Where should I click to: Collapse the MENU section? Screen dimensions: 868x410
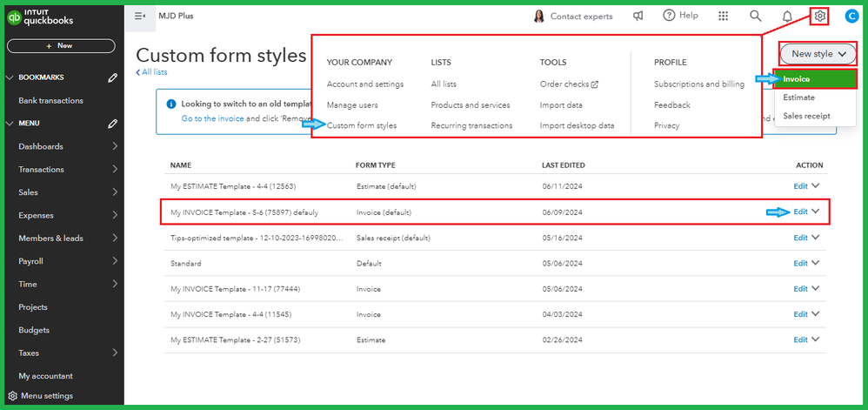click(10, 124)
